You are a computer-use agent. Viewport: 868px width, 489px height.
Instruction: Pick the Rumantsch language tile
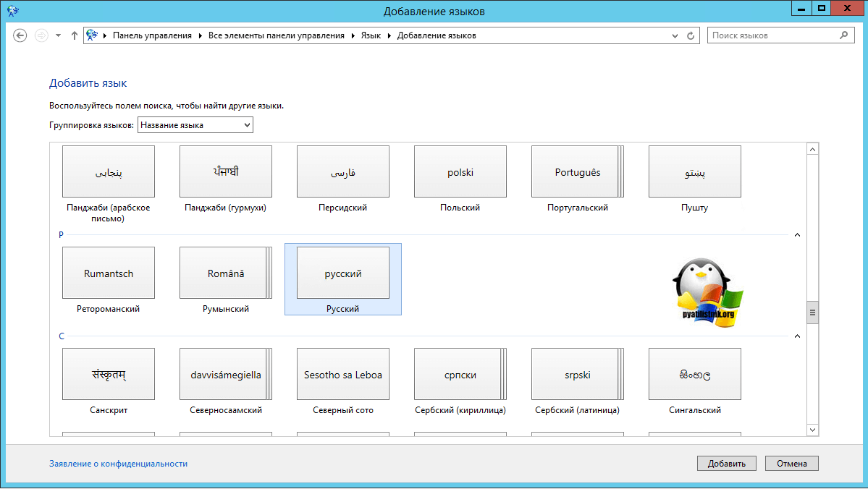[109, 273]
